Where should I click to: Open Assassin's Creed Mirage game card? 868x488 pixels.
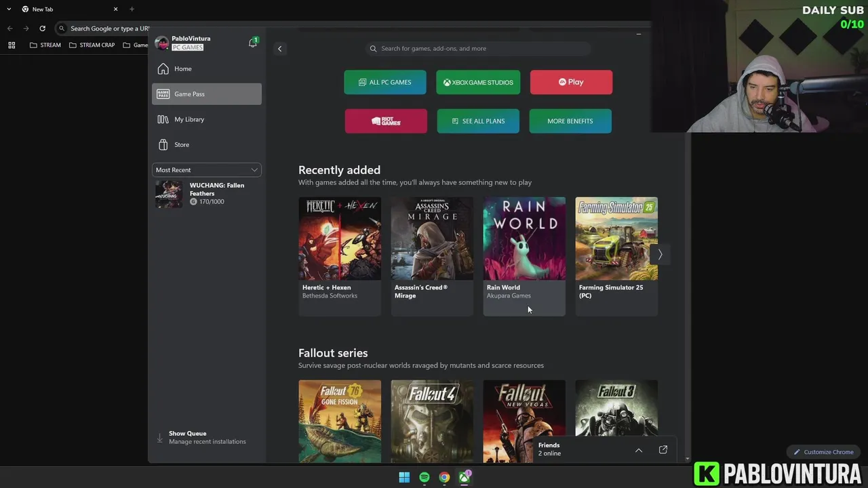click(x=432, y=256)
